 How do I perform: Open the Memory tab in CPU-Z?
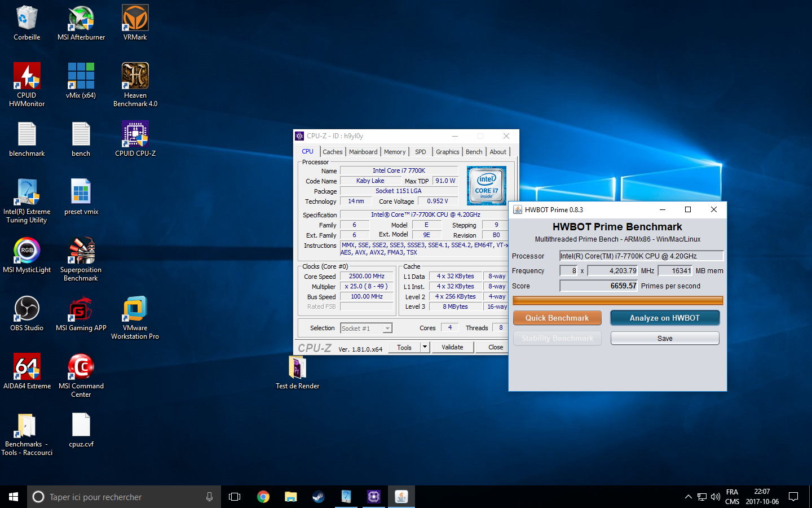pos(395,152)
